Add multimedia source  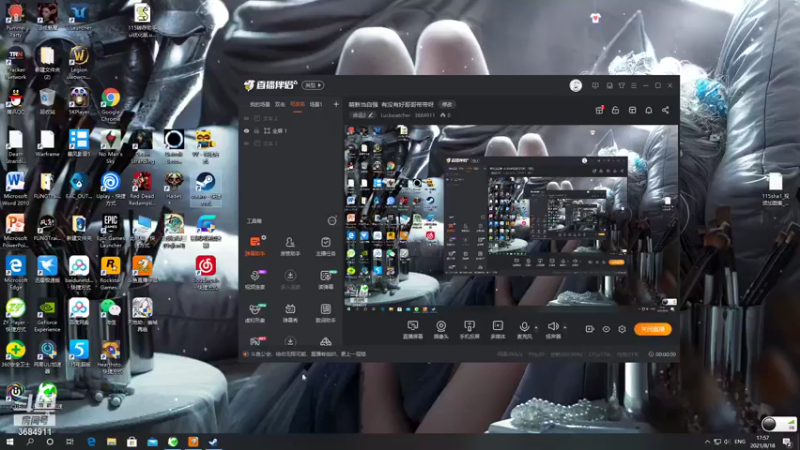tap(497, 329)
